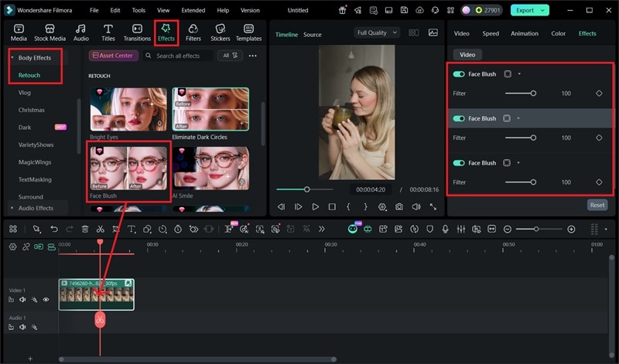This screenshot has height=364, width=619.
Task: Hide the Video 1 track with eye icon
Action: coord(46,300)
